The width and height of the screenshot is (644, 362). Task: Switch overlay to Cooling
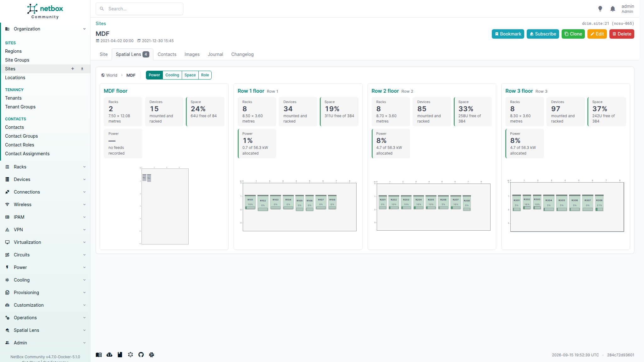pyautogui.click(x=172, y=75)
